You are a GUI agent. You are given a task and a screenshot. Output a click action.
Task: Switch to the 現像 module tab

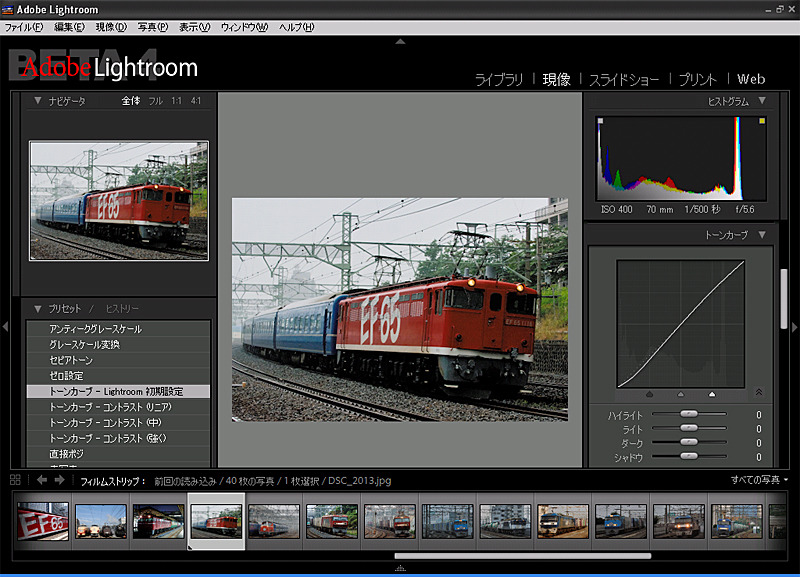pos(557,80)
